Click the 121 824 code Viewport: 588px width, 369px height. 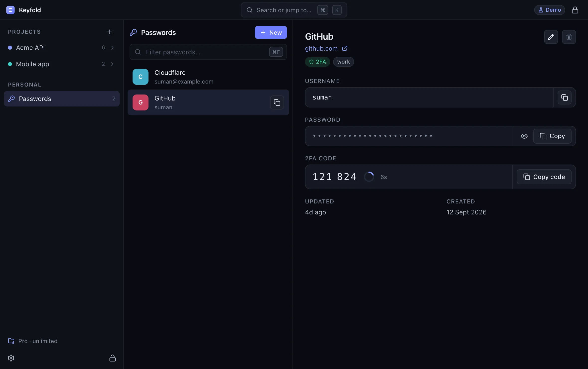[334, 177]
